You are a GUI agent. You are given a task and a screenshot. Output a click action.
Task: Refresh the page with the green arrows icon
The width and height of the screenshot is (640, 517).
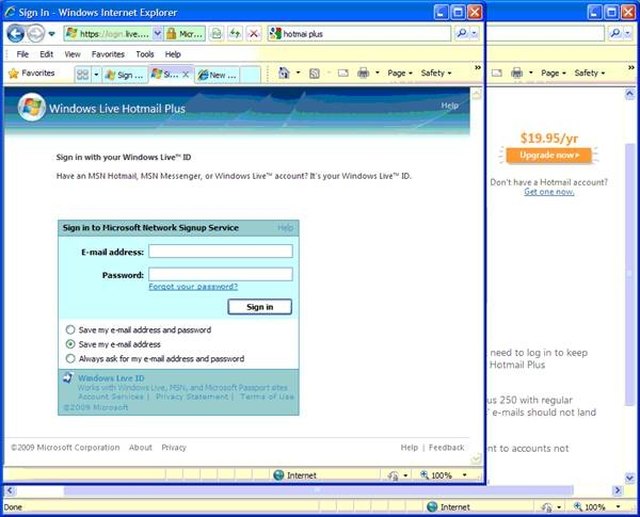(235, 34)
